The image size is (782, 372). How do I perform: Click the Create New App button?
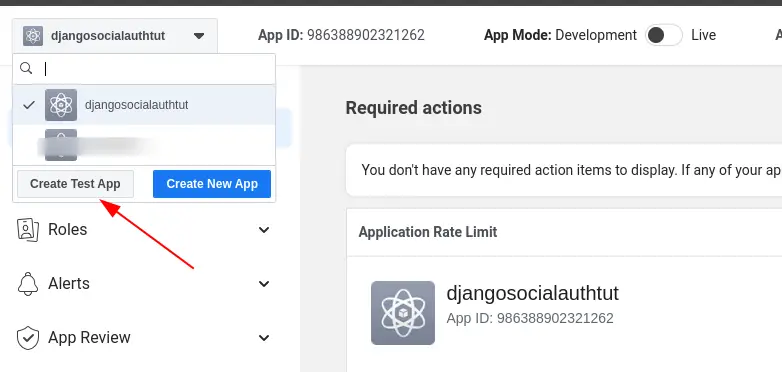click(x=212, y=184)
